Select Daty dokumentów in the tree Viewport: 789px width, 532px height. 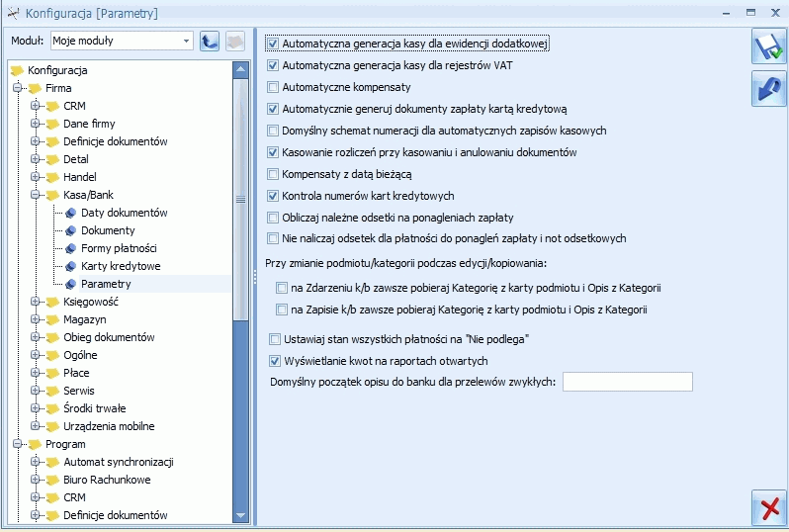tap(125, 213)
